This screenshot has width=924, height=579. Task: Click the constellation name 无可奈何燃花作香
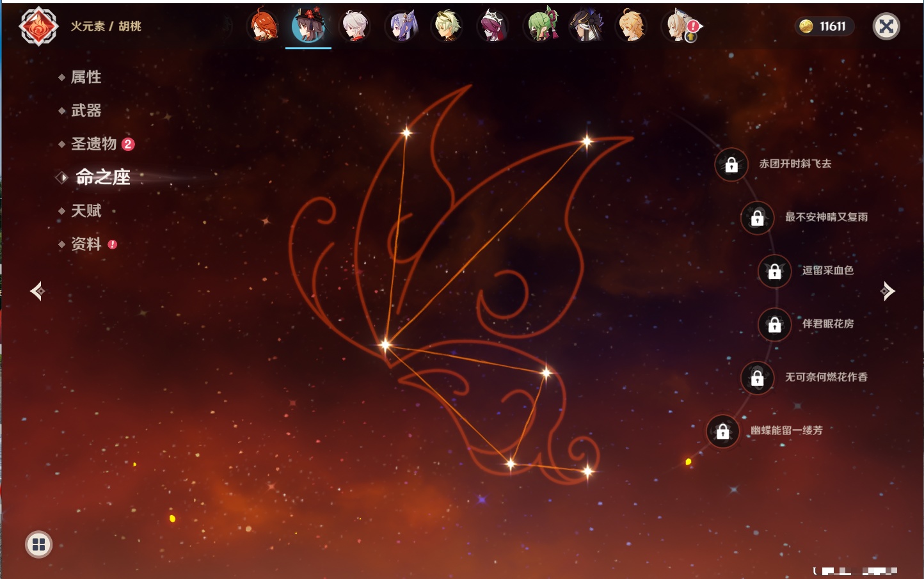tap(827, 377)
